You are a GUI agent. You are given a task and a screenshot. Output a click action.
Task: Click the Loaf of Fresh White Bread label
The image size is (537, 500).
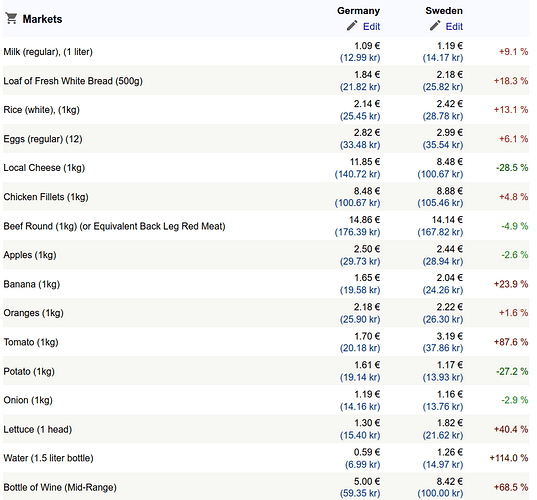[x=73, y=81]
